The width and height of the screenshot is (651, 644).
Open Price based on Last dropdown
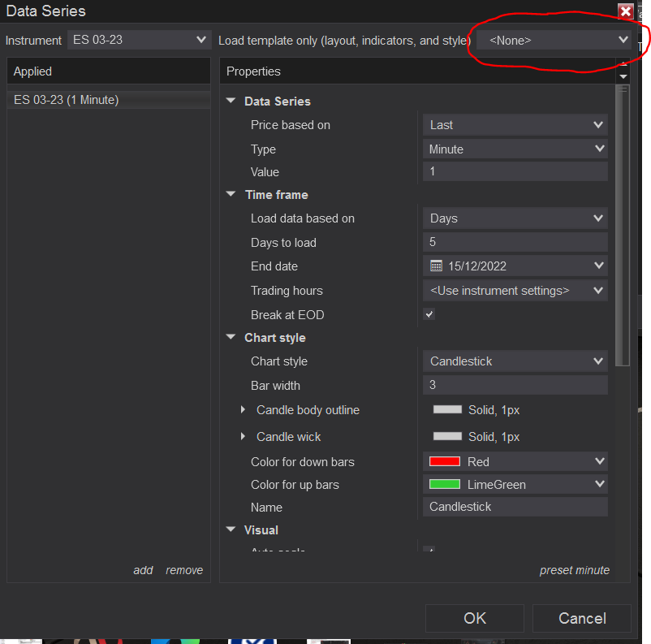pyautogui.click(x=515, y=124)
